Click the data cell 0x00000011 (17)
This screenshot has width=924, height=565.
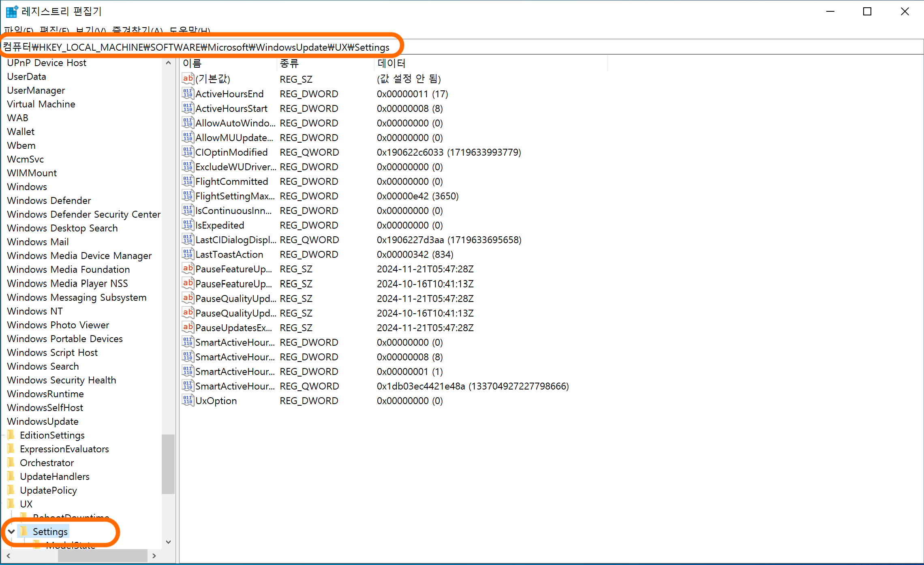[412, 94]
